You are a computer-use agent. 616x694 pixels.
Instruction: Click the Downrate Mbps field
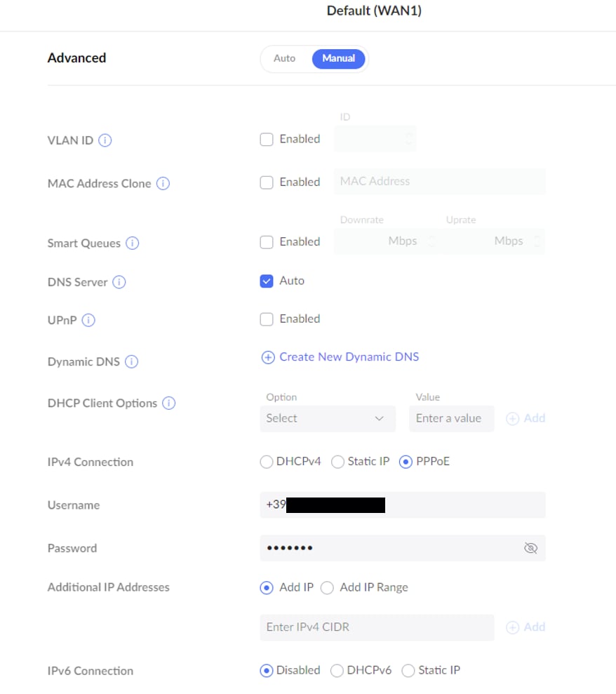point(387,241)
